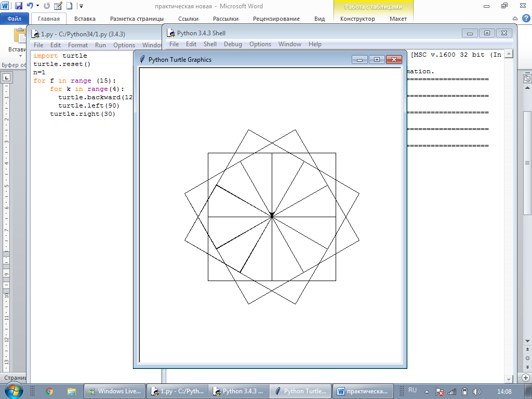
Task: Click the Word logo icon in the title bar
Action: click(5, 5)
